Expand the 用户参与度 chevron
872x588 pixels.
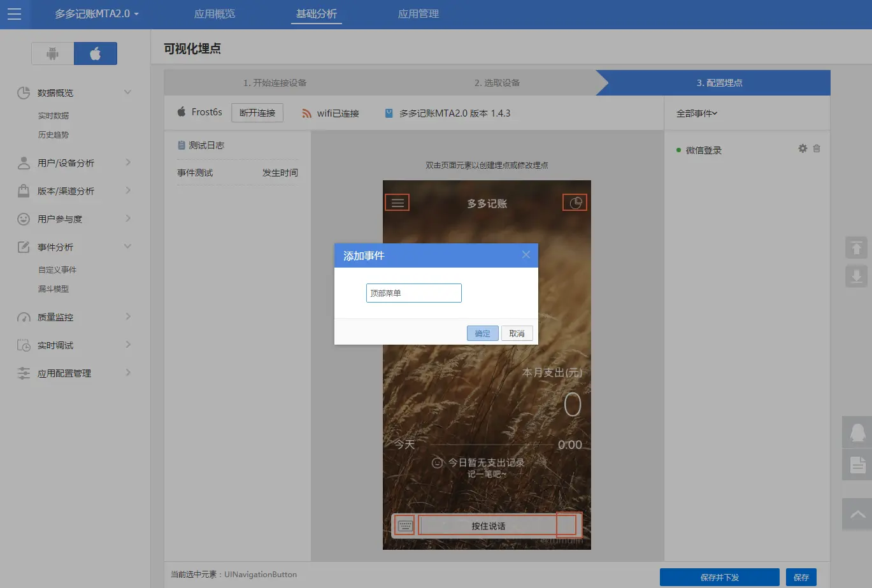[x=128, y=219]
